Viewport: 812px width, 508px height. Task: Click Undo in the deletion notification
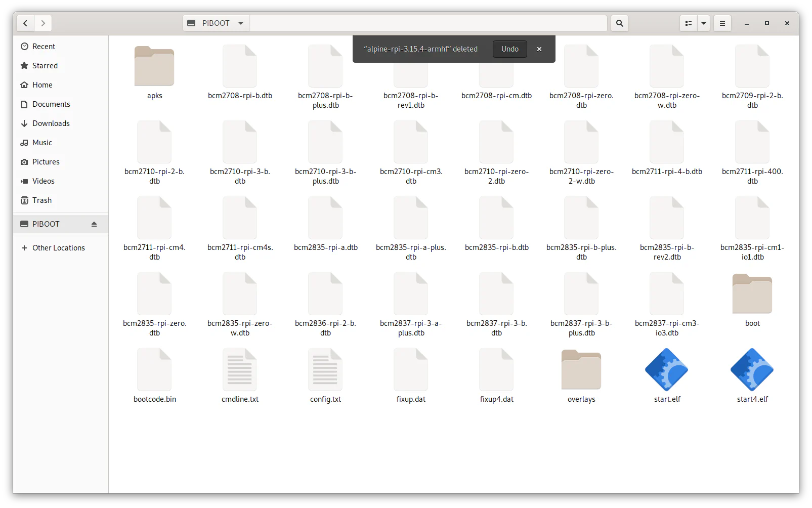click(x=510, y=49)
